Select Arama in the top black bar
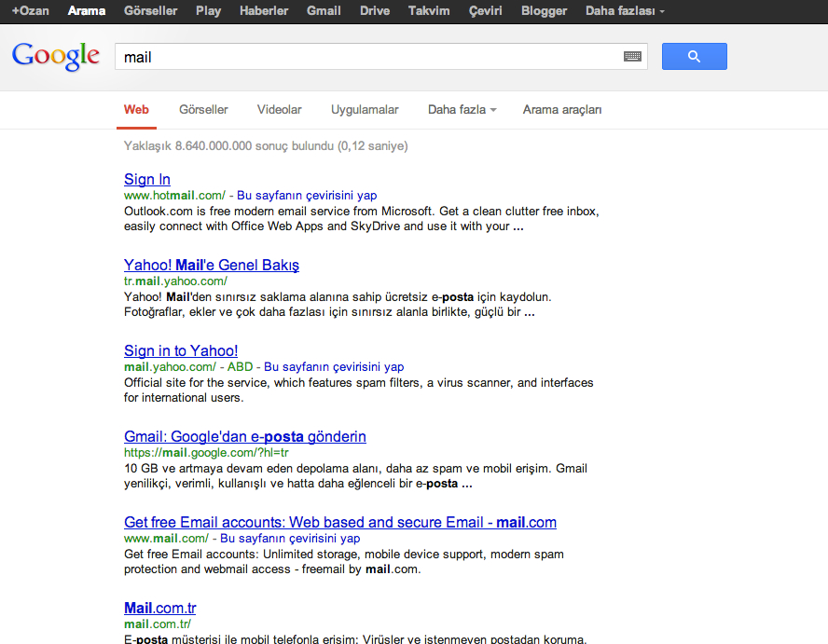This screenshot has height=644, width=828. click(x=87, y=10)
